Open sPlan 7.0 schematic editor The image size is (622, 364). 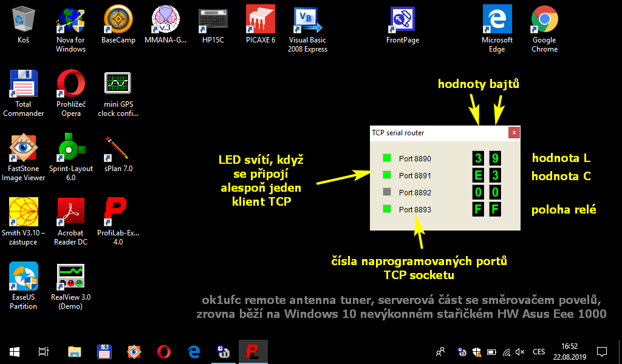coord(118,149)
